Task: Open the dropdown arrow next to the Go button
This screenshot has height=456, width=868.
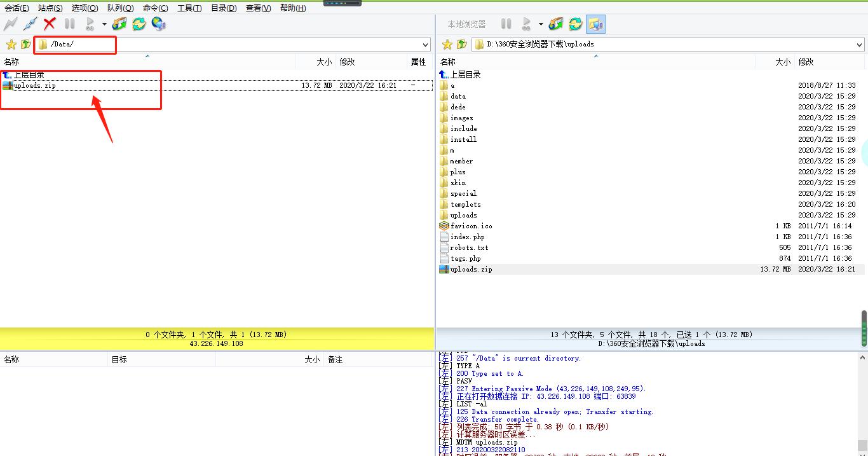Action: pyautogui.click(x=103, y=24)
